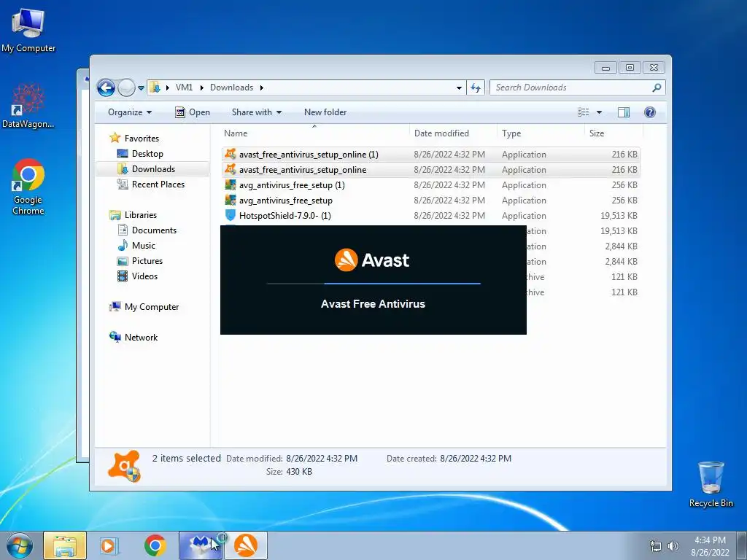Expand the view options dropdown arrow
This screenshot has height=560, width=747.
click(600, 112)
